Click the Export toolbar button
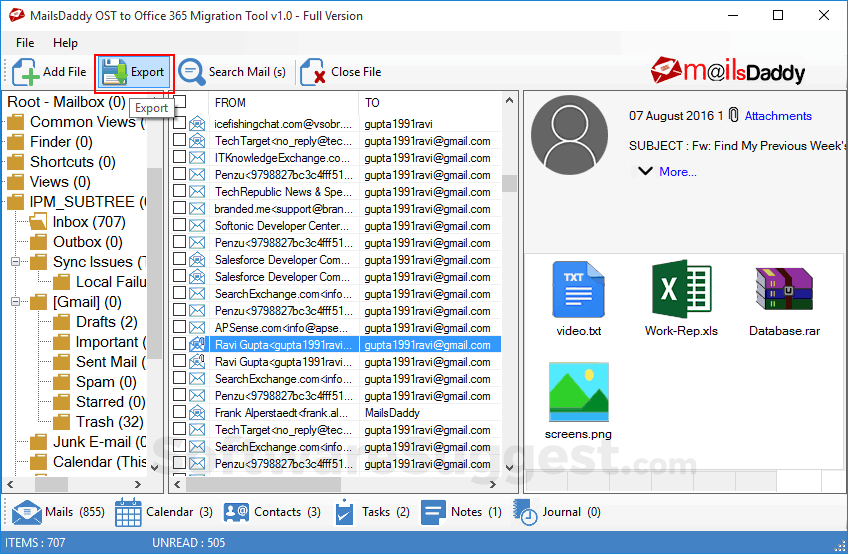 [134, 72]
